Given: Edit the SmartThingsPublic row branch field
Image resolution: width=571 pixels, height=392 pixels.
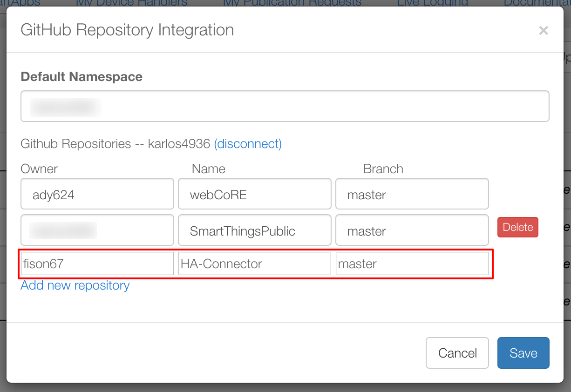Looking at the screenshot, I should pos(412,230).
